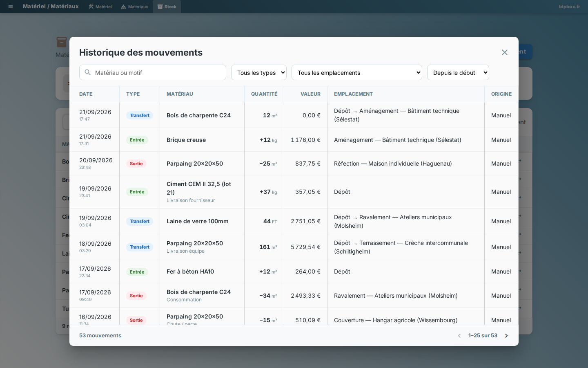
Task: Open the Matériaux tab
Action: pyautogui.click(x=134, y=7)
